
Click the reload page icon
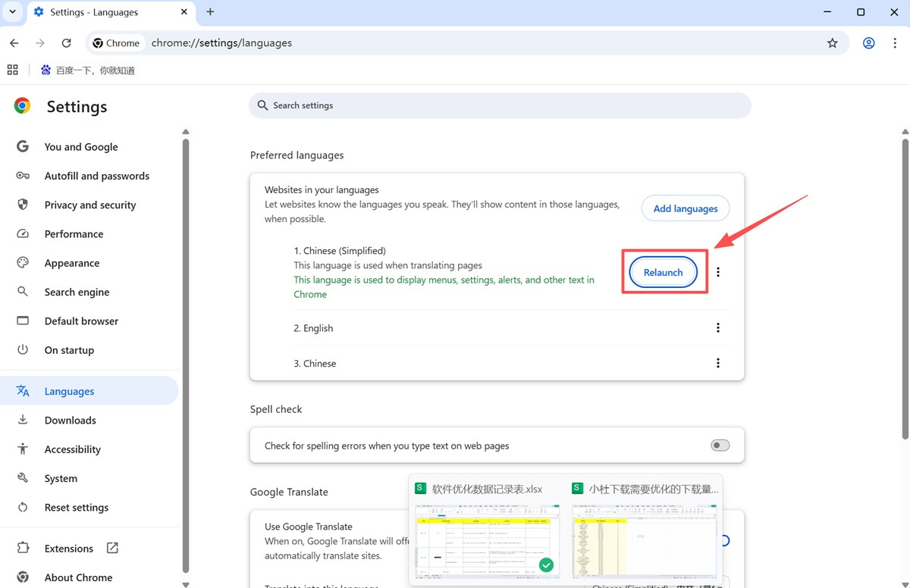click(67, 43)
